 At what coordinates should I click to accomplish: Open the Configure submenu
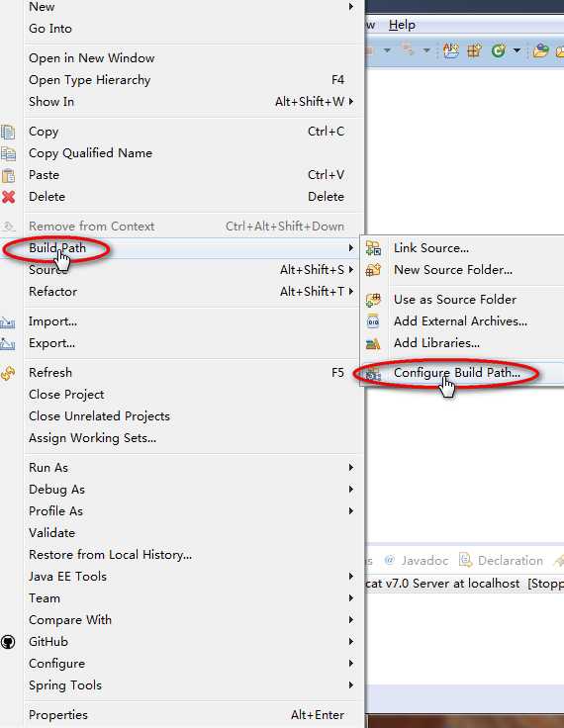pos(193,664)
